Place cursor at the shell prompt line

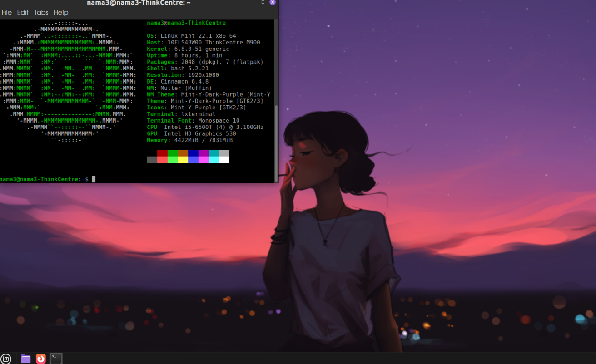pos(48,179)
